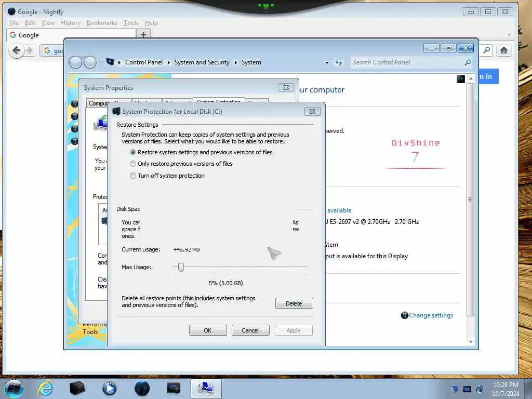Click the computer icon in Control Panel breadcrumb
This screenshot has height=399, width=532.
coord(110,62)
